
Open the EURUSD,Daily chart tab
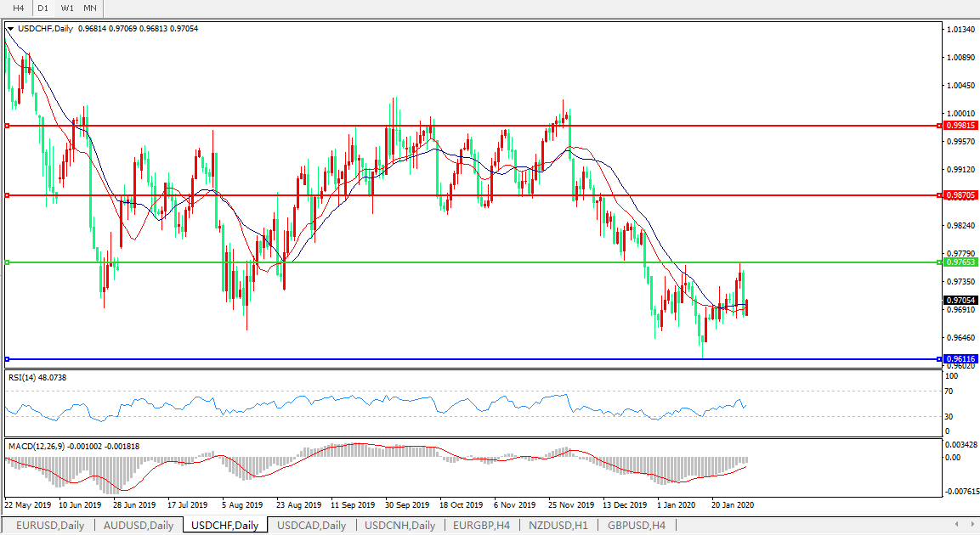point(49,526)
